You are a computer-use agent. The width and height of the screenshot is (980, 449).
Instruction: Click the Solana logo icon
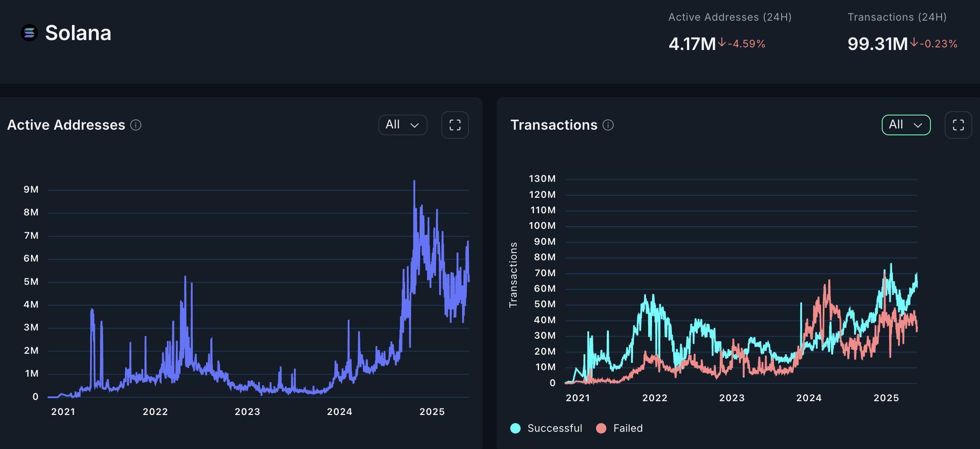[x=29, y=33]
